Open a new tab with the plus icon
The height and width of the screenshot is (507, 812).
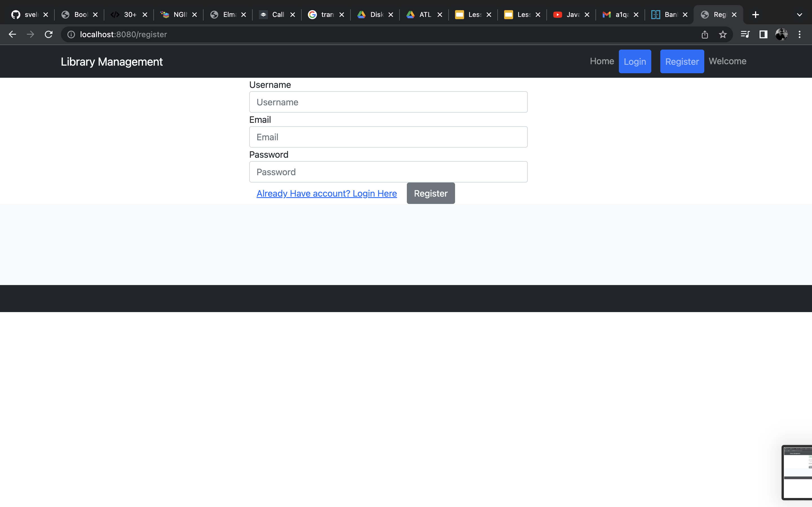[x=755, y=14]
